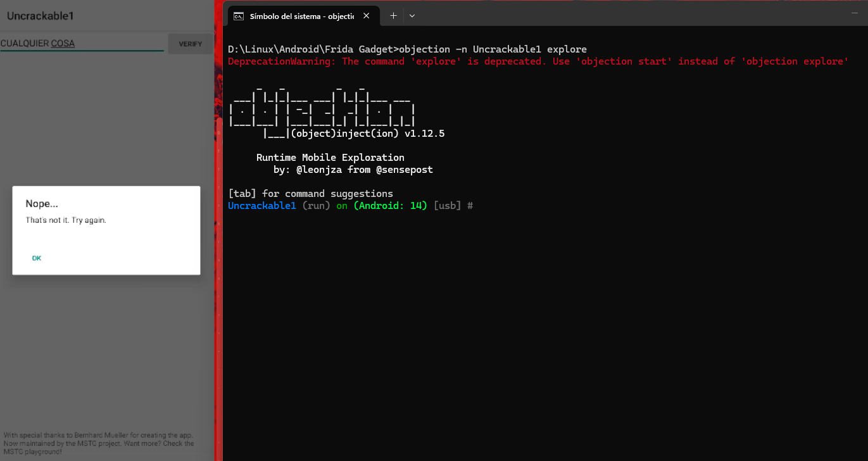Screen dimensions: 868x461
Task: Open the terminal profiles dropdown
Action: tap(412, 16)
